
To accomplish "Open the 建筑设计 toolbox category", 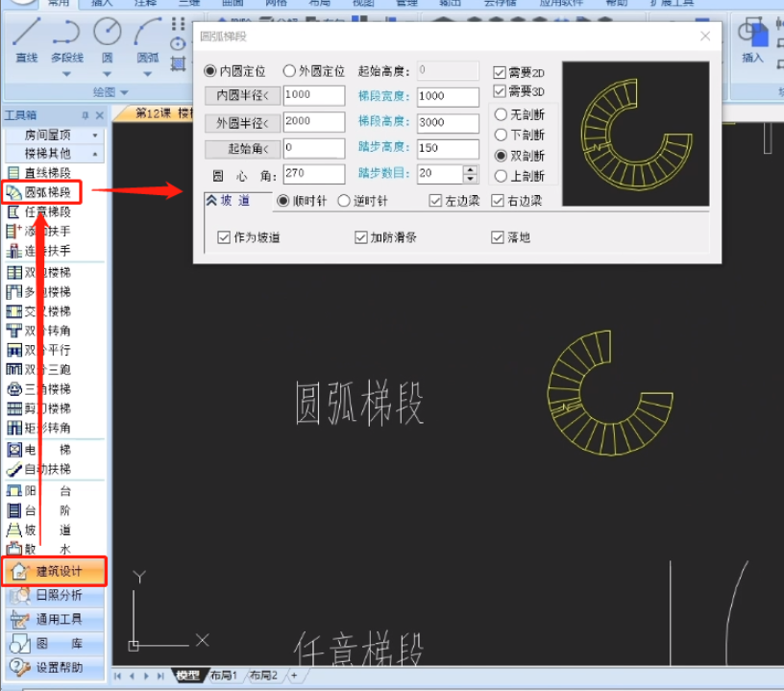I will [54, 571].
